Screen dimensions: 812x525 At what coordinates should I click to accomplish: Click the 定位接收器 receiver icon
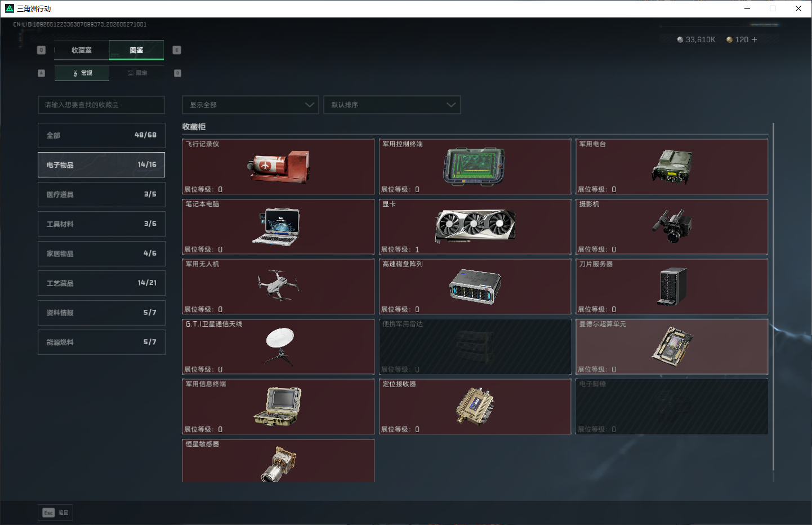point(475,406)
